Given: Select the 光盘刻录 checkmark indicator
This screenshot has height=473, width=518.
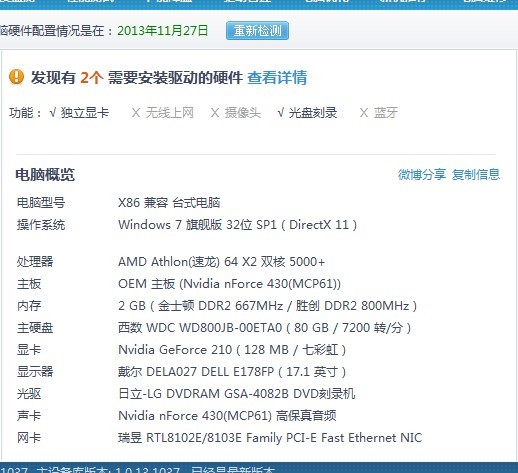Looking at the screenshot, I should click(281, 113).
